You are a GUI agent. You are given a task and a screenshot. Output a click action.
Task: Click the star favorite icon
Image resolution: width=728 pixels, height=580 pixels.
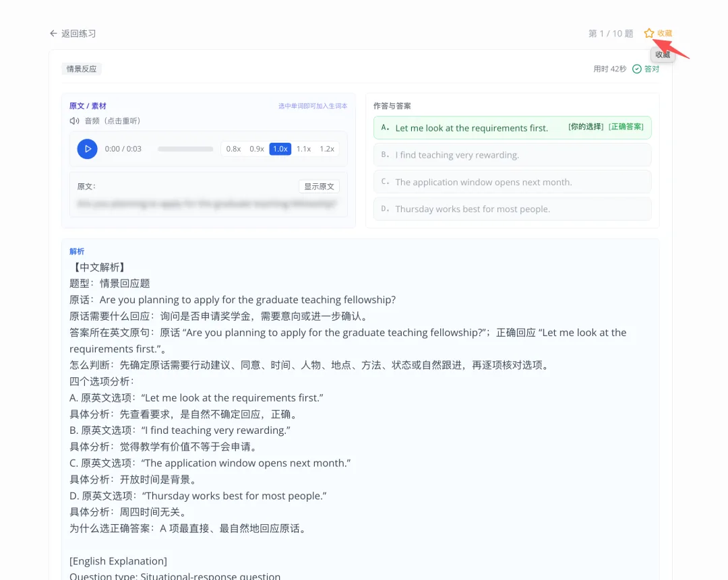point(648,34)
